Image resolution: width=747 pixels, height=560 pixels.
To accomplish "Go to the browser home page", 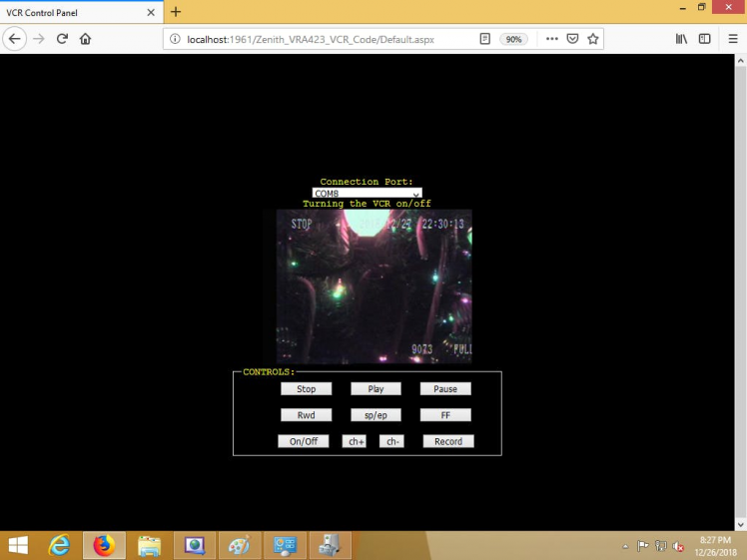I will coord(86,39).
